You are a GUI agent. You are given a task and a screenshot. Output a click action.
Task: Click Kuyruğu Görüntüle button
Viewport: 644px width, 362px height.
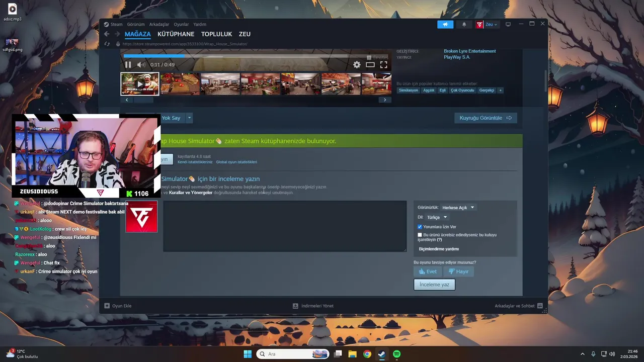click(486, 118)
